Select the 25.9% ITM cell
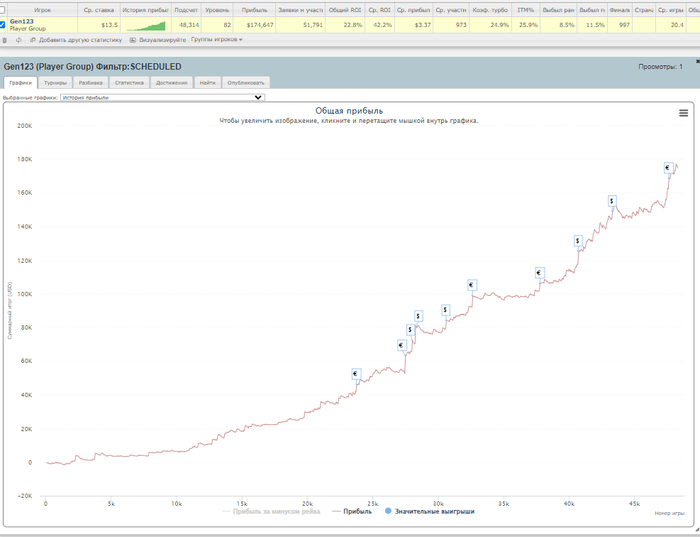 point(526,25)
